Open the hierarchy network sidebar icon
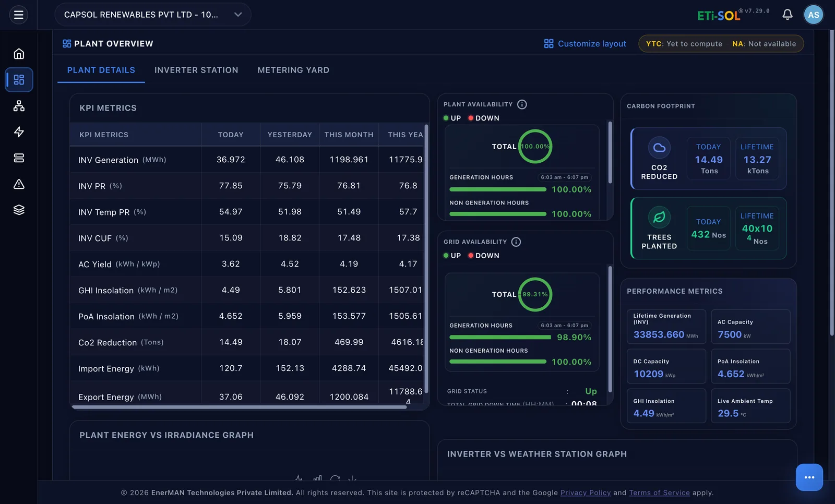Screen dimensions: 835x504 (19, 106)
